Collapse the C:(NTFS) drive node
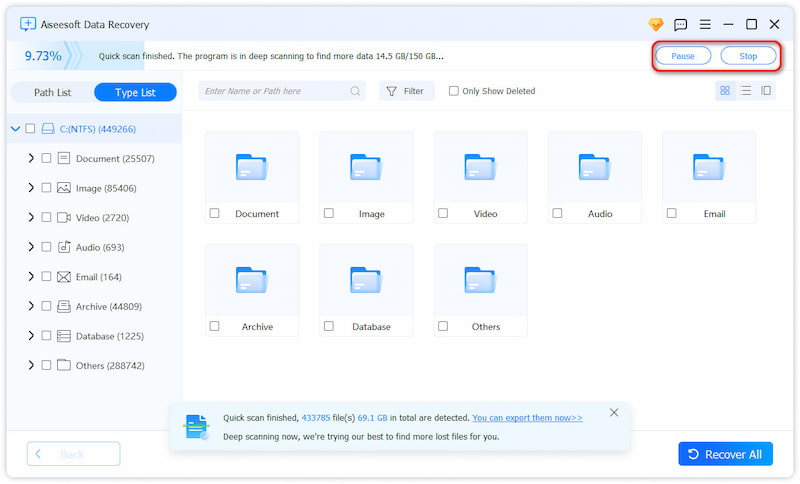The image size is (800, 484). [15, 129]
